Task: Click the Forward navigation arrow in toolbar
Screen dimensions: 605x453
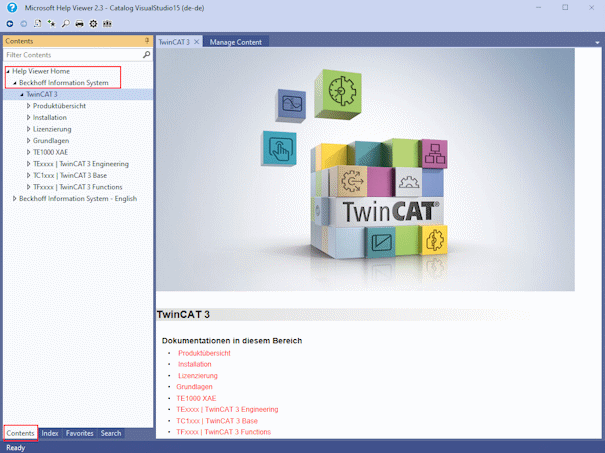Action: (23, 23)
